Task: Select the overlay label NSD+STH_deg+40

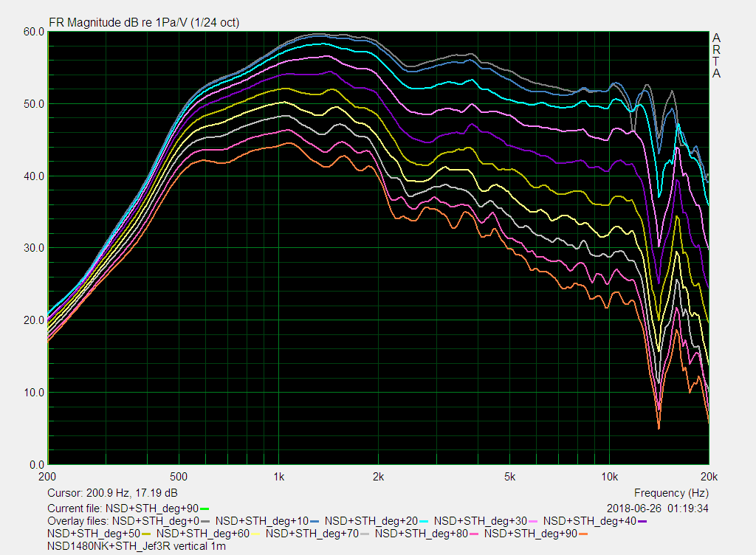Action: [x=590, y=521]
